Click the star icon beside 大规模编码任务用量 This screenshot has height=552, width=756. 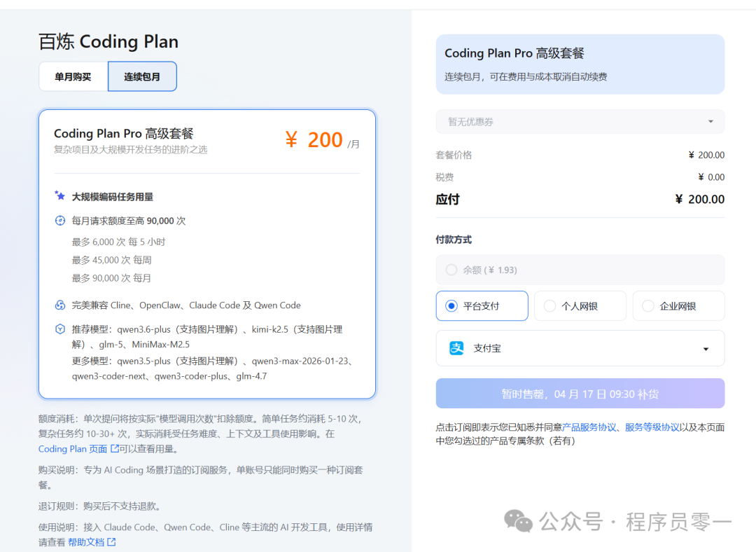coord(59,196)
